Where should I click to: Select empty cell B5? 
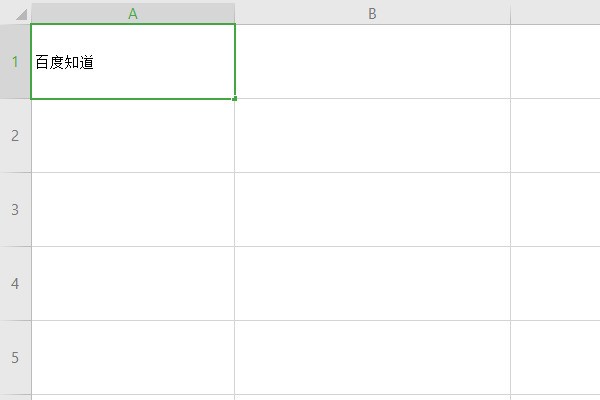pos(372,357)
